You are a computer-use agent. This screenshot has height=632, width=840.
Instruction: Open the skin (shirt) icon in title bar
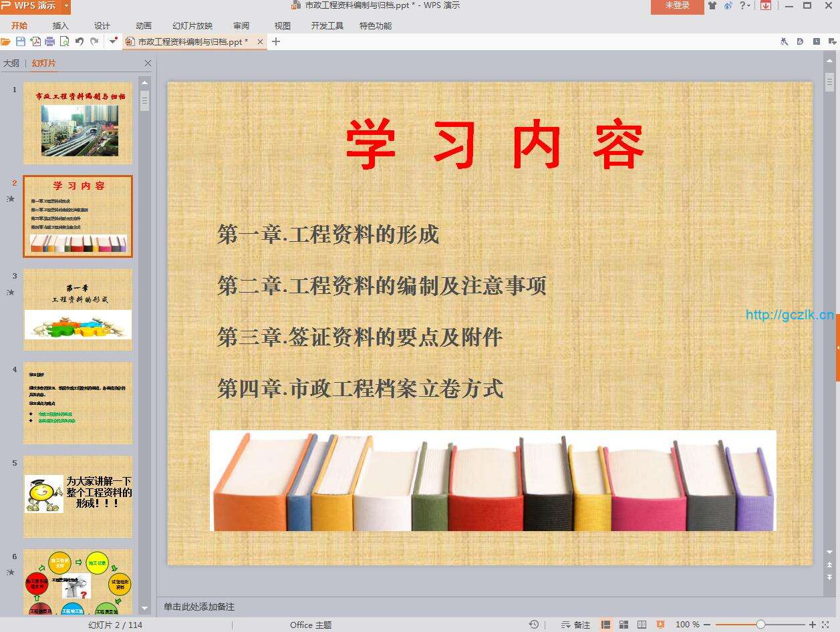712,6
